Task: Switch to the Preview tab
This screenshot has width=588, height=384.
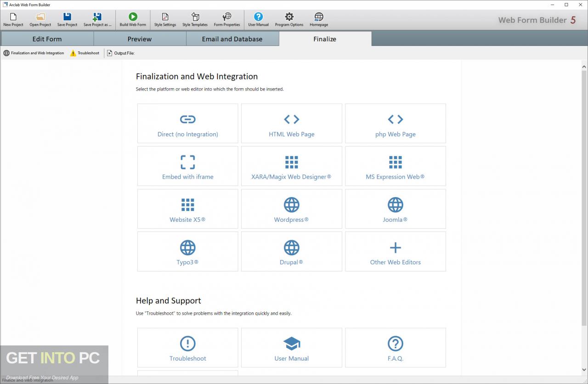Action: coord(140,39)
